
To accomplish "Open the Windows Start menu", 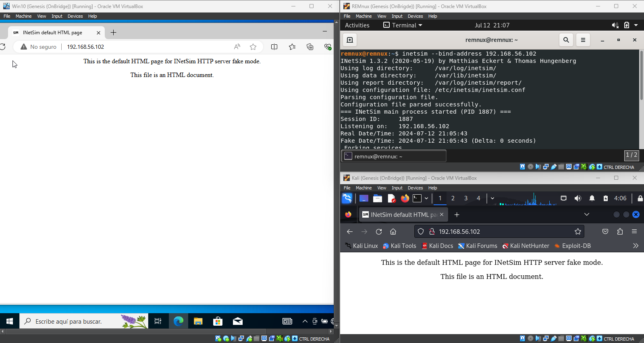I will [10, 321].
